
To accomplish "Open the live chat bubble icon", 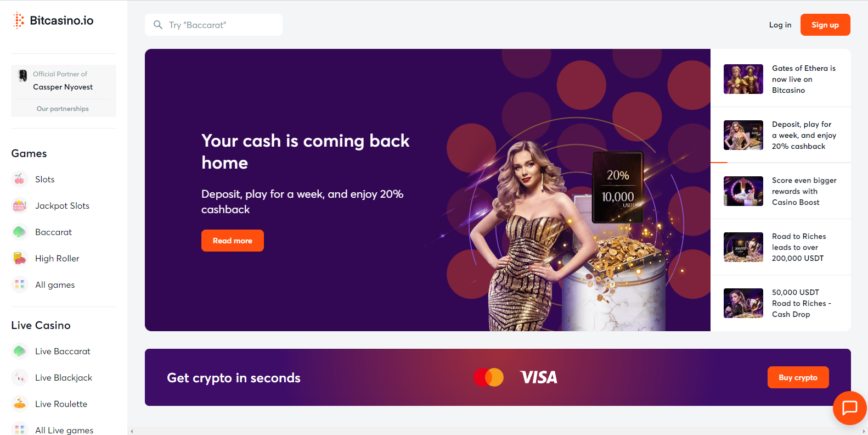I will click(849, 408).
